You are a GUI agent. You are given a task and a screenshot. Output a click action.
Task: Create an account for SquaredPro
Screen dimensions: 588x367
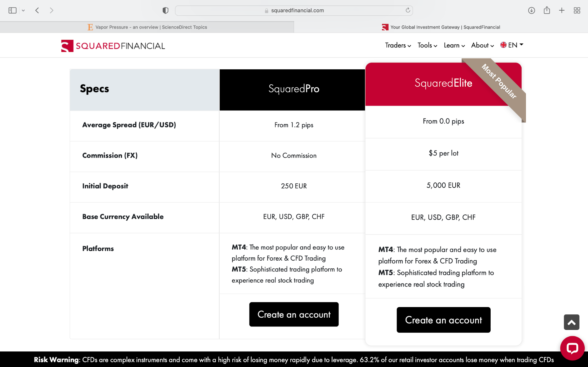(x=294, y=314)
